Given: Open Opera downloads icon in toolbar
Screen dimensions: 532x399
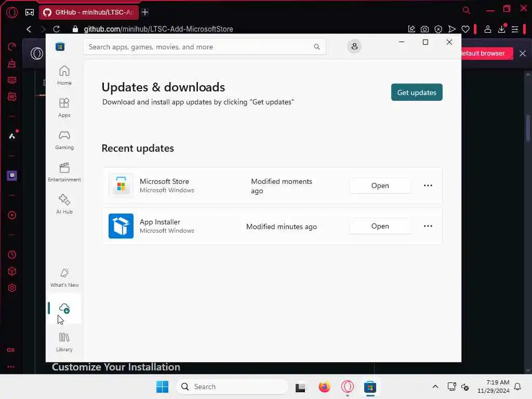Looking at the screenshot, I should pyautogui.click(x=502, y=29).
